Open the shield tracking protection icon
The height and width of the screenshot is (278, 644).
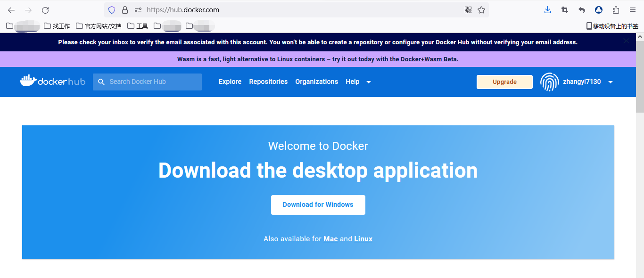point(112,10)
